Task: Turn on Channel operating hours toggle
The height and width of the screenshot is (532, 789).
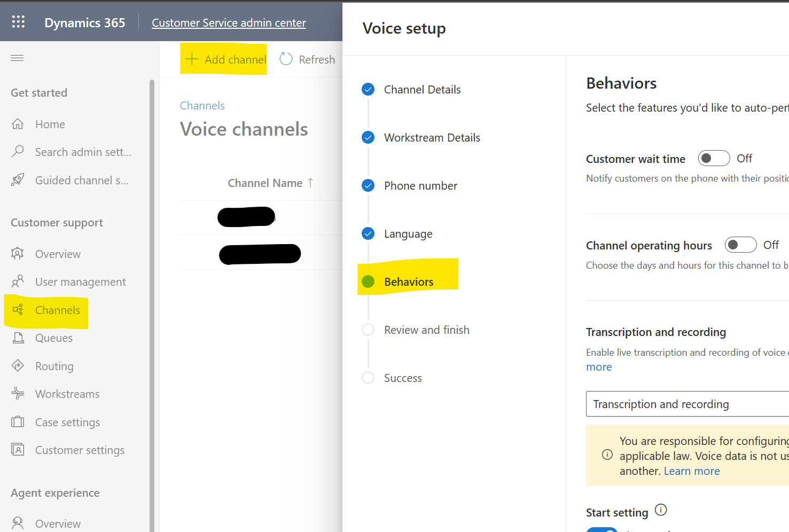Action: pyautogui.click(x=740, y=245)
